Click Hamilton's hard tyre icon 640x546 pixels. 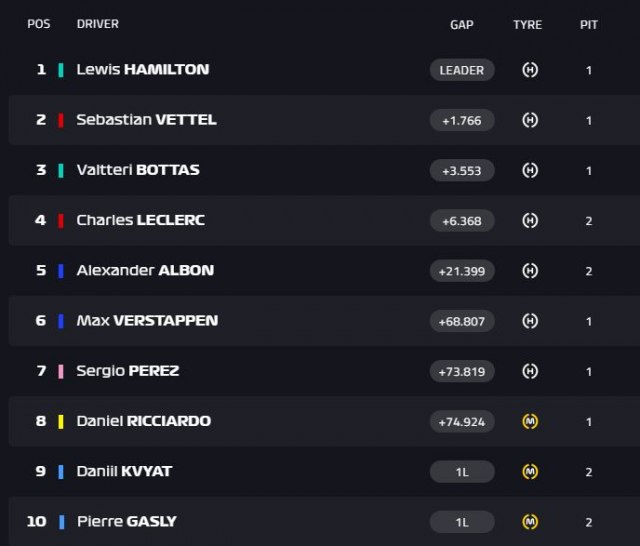pos(530,70)
